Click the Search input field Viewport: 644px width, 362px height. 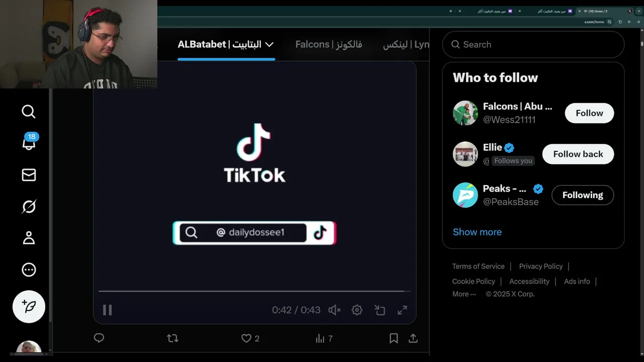pyautogui.click(x=533, y=44)
